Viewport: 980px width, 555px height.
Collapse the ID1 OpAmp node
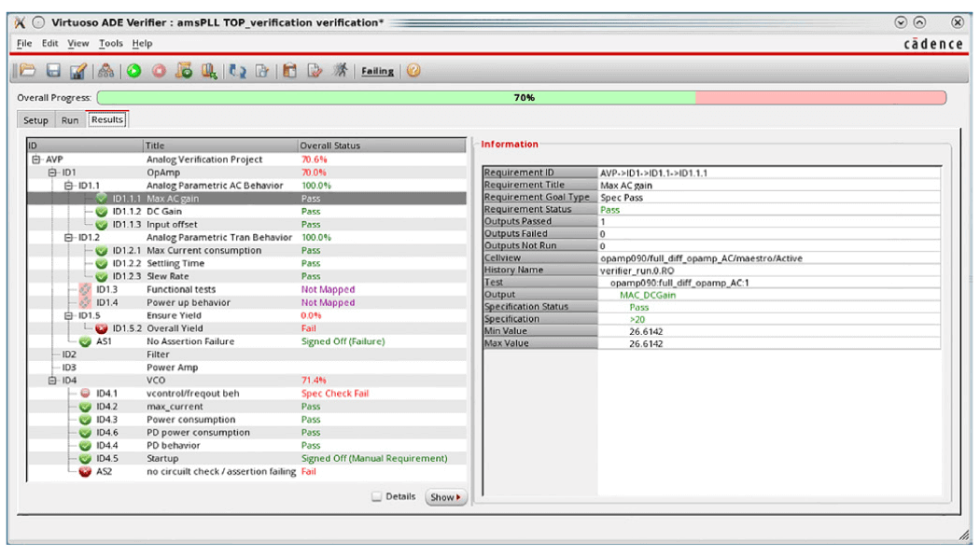(x=52, y=173)
